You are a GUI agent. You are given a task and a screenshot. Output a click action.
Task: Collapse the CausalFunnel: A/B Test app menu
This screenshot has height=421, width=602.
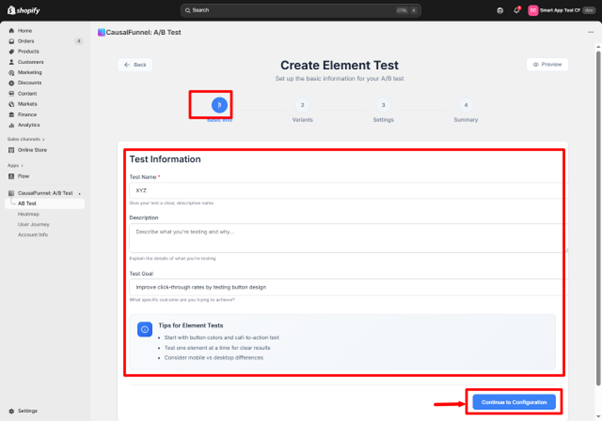click(80, 193)
